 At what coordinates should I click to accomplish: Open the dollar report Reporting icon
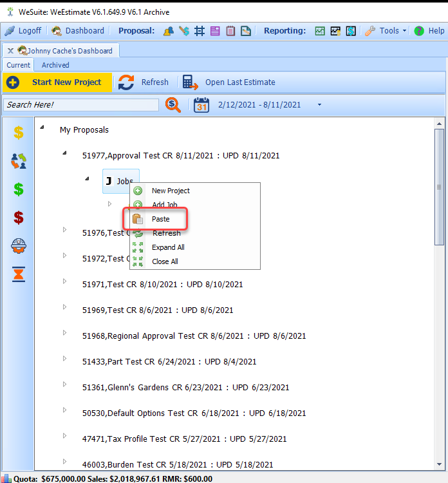click(x=351, y=31)
